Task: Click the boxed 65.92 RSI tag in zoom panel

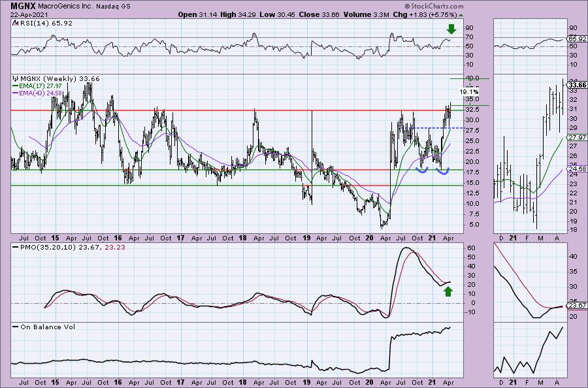Action: click(577, 39)
